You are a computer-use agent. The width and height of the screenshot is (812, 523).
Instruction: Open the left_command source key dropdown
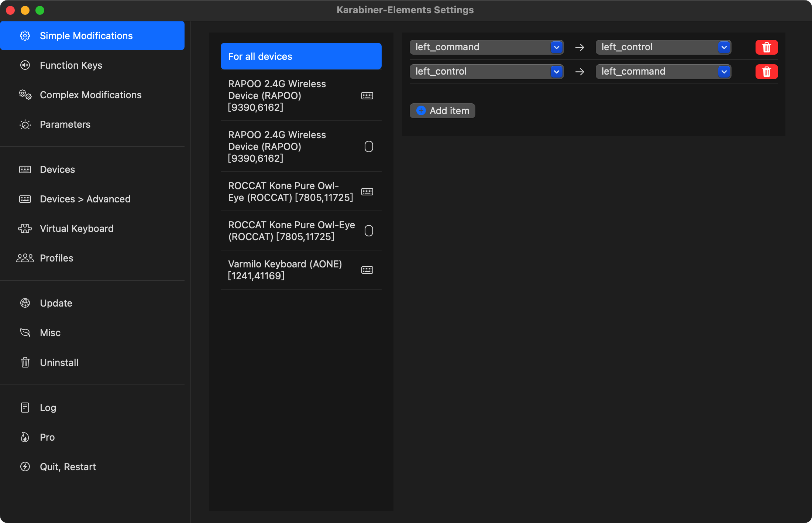(x=486, y=47)
